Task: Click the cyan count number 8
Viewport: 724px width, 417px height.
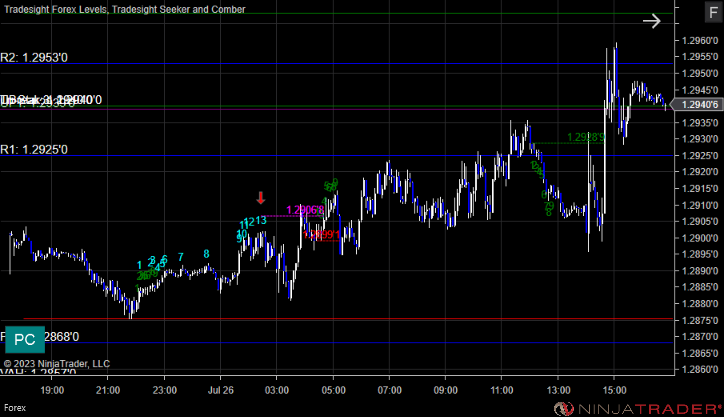Action: coord(206,254)
